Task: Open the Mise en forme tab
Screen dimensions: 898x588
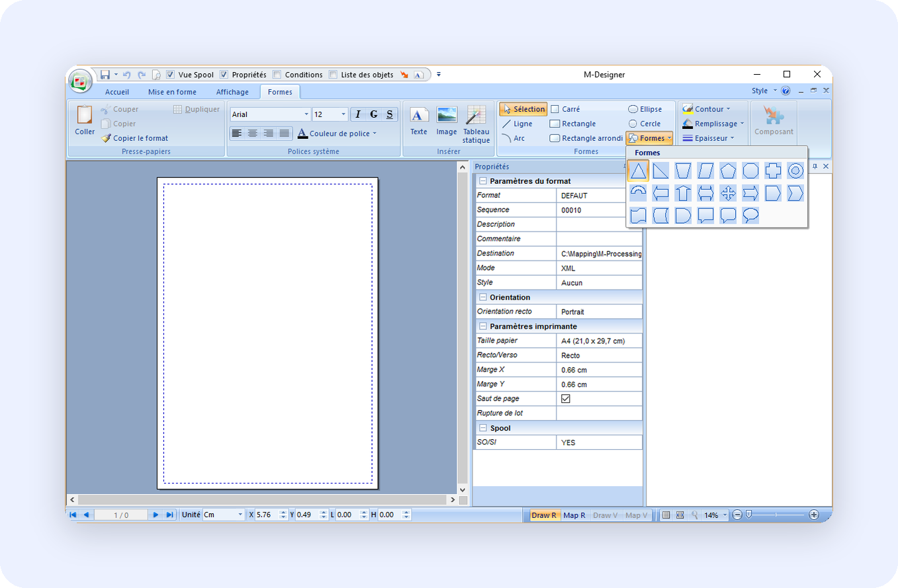Action: (172, 92)
